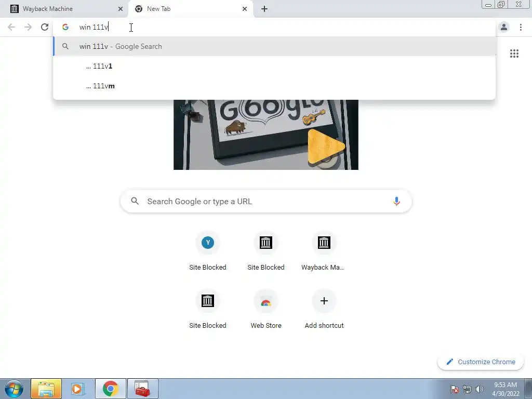Image resolution: width=532 pixels, height=399 pixels.
Task: Choose the '... 111v1' suggestion
Action: (274, 66)
